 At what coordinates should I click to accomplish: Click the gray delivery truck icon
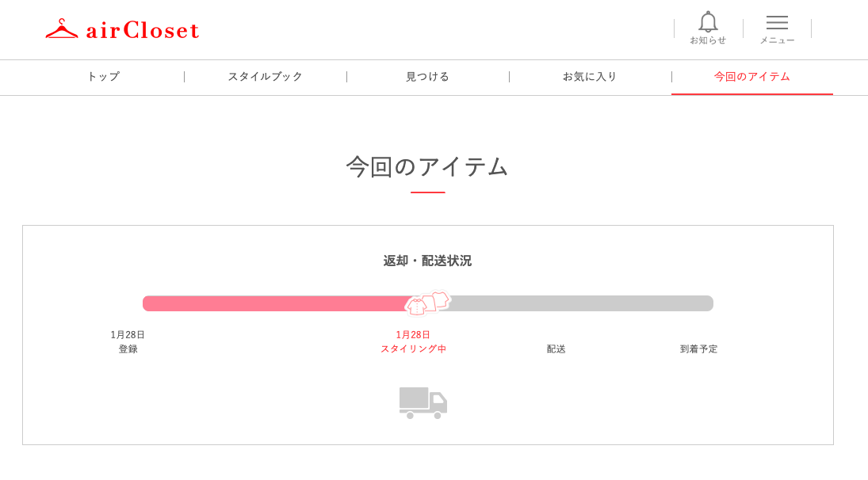423,402
